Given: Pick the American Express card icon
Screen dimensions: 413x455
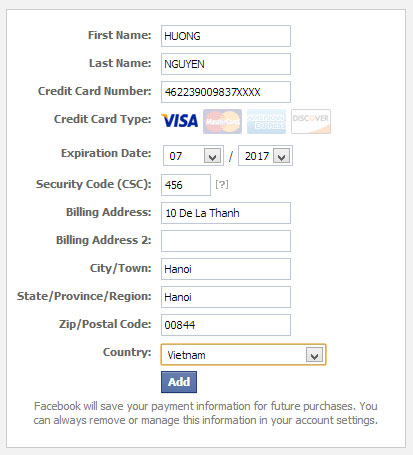Looking at the screenshot, I should coord(266,121).
